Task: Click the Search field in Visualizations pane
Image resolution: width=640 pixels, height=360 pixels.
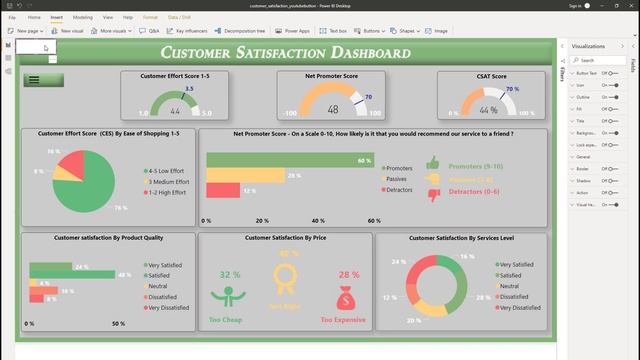Action: pyautogui.click(x=598, y=60)
